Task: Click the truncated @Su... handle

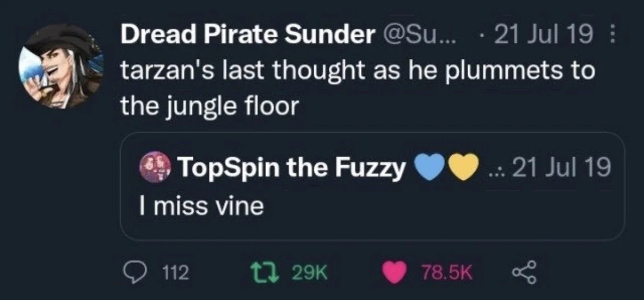Action: [422, 36]
